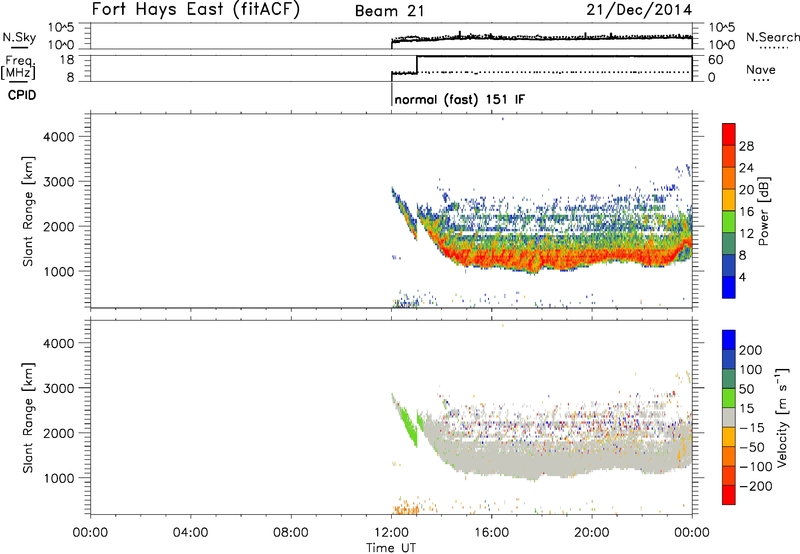Click the power panel 'Slant Range [km]' label
Viewport: 800px width, 554px height.
28,211
